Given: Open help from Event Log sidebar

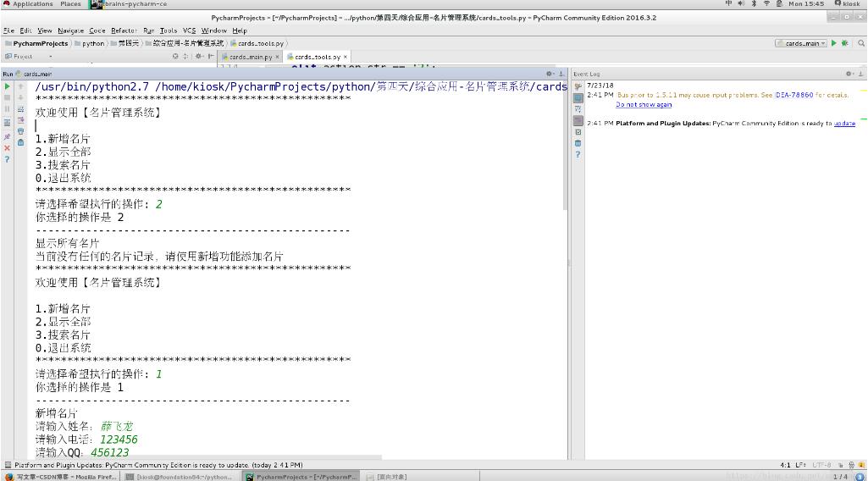Looking at the screenshot, I should (578, 154).
